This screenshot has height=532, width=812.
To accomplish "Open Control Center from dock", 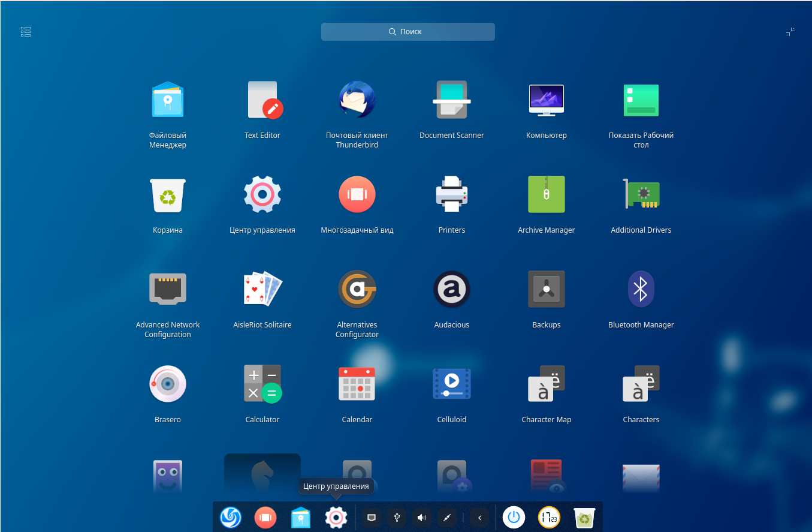I will click(x=336, y=517).
